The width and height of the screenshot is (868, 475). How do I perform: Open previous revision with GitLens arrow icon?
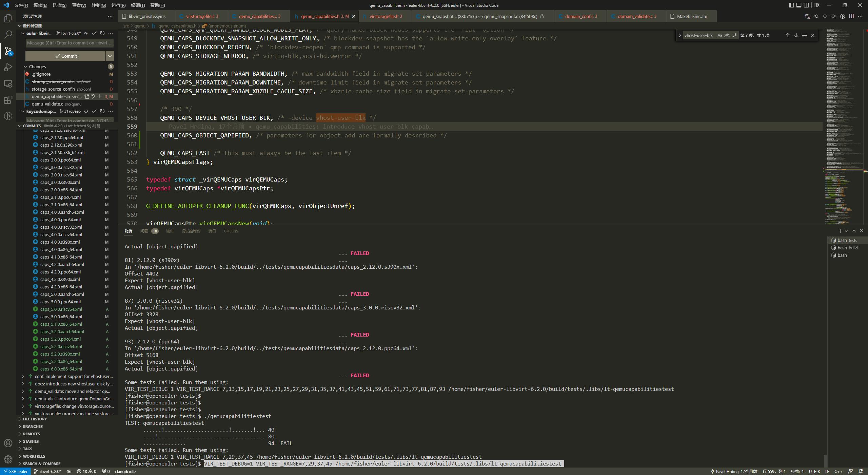point(816,16)
